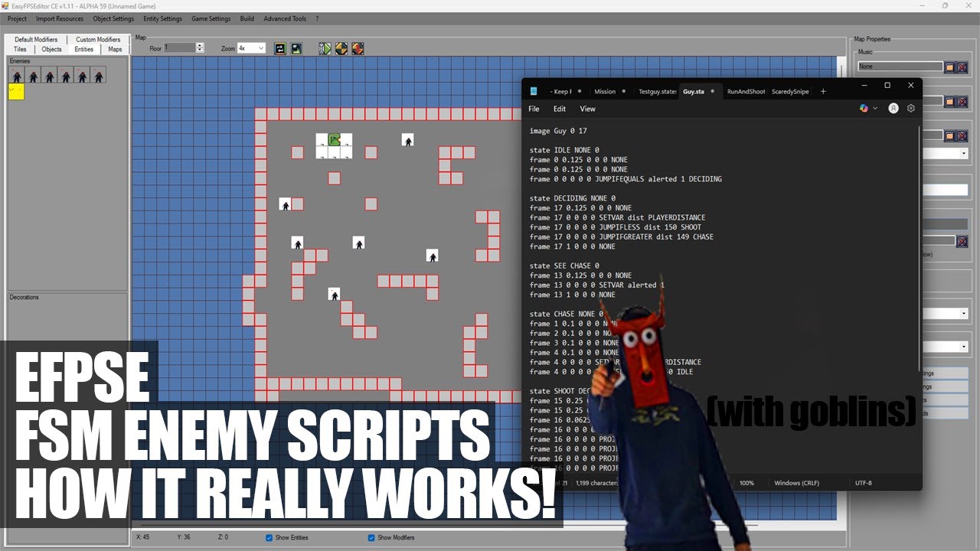Open the Build menu

pos(247,18)
